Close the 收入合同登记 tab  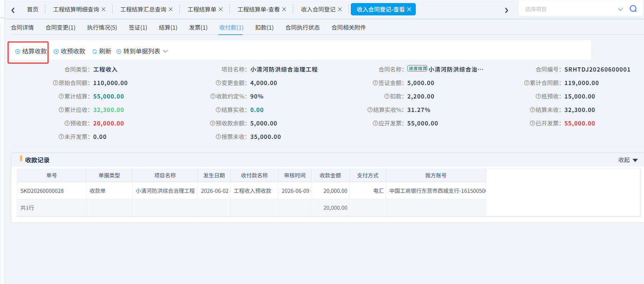point(340,9)
